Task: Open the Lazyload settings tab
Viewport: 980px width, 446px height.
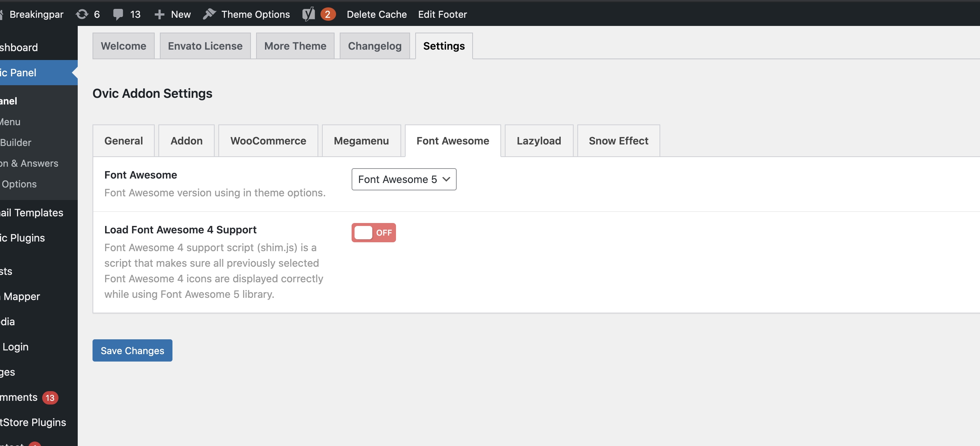Action: click(539, 140)
